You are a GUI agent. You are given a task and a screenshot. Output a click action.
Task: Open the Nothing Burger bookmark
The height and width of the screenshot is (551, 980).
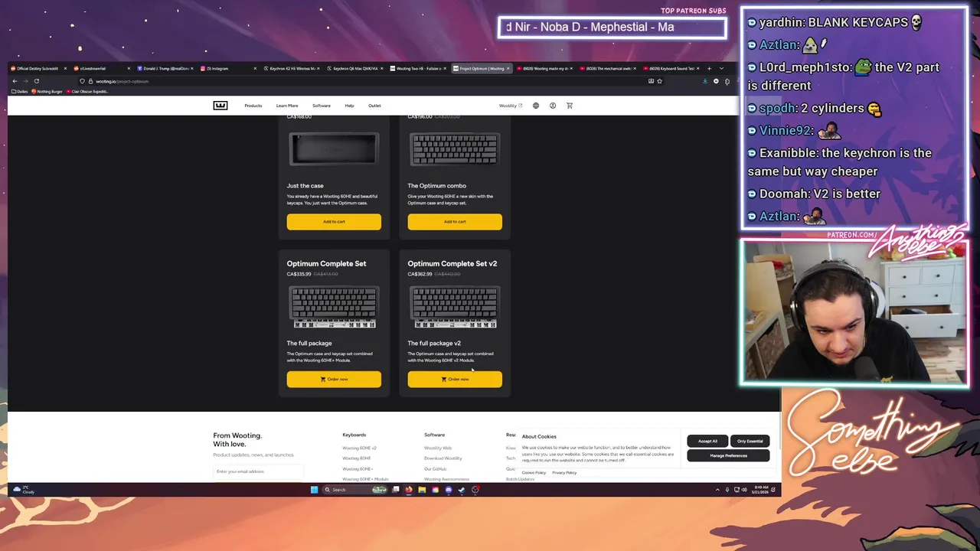47,91
